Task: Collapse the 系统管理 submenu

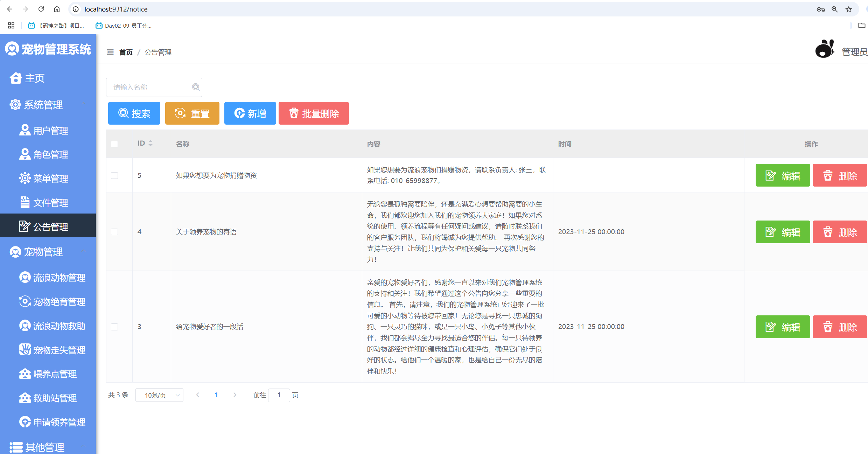Action: click(x=48, y=104)
